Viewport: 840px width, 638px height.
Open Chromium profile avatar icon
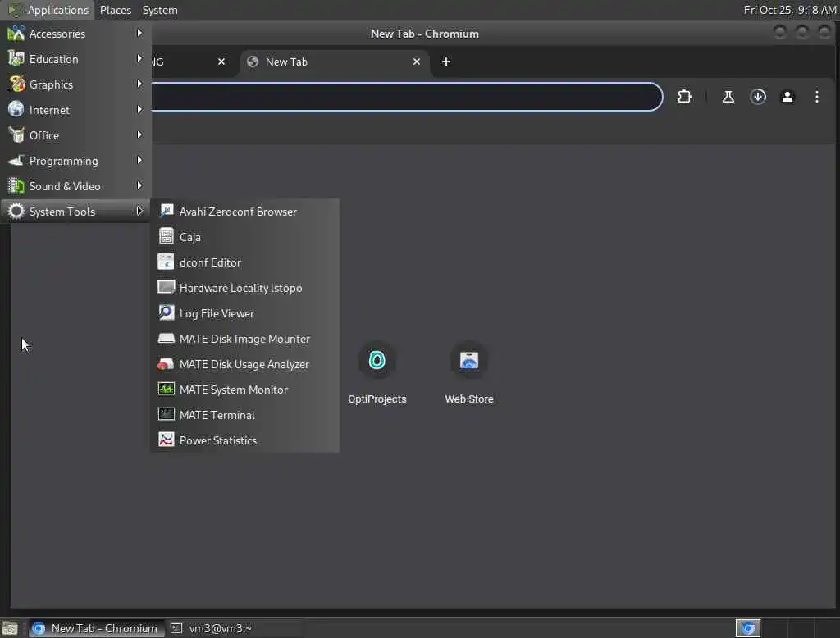tap(787, 97)
